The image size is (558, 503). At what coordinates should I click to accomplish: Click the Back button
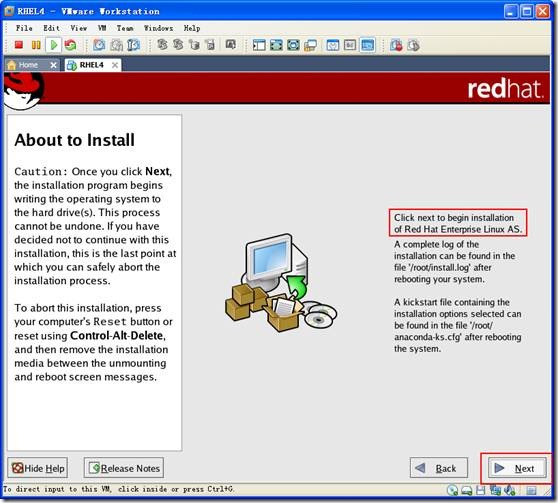point(438,468)
